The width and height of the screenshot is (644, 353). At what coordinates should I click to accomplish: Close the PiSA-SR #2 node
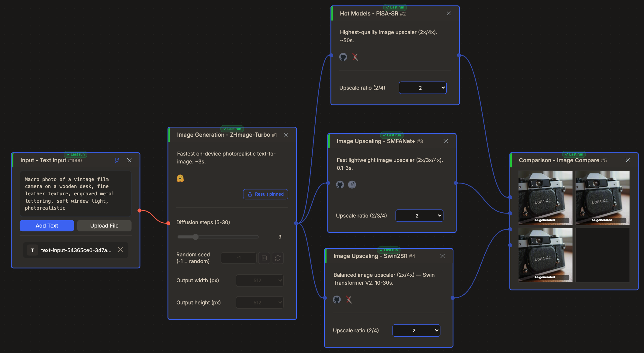pos(449,14)
